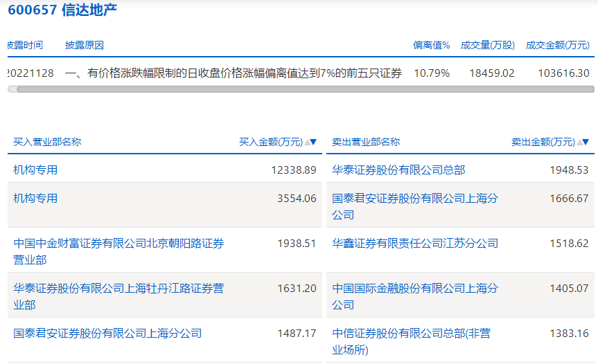598x364 pixels.
Task: Open 华泰证券上海牡丹江路证券营业部 link
Action: (x=118, y=296)
